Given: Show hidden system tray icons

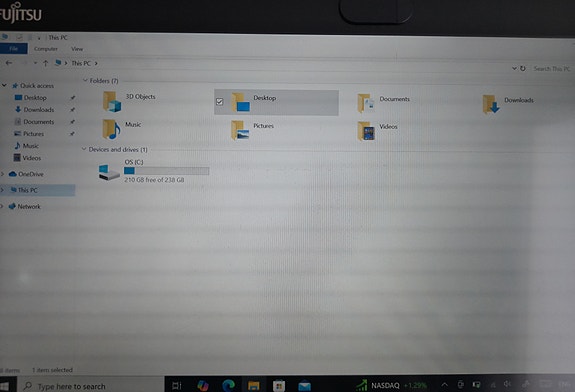Looking at the screenshot, I should 444,385.
